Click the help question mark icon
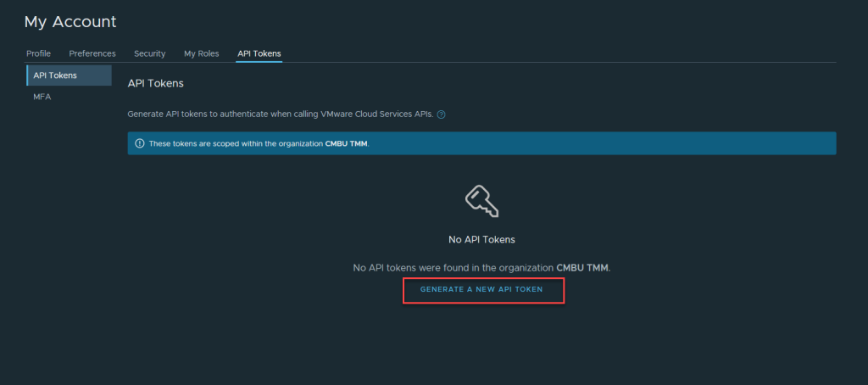This screenshot has height=385, width=868. coord(442,114)
